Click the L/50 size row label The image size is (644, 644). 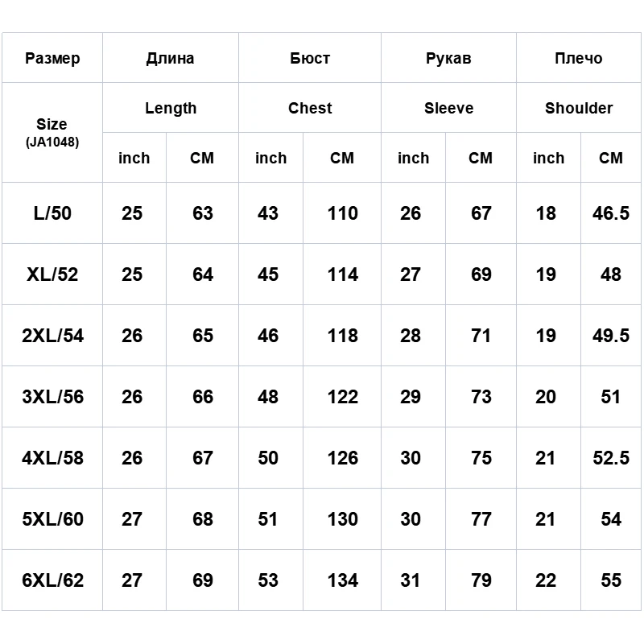[x=52, y=213]
